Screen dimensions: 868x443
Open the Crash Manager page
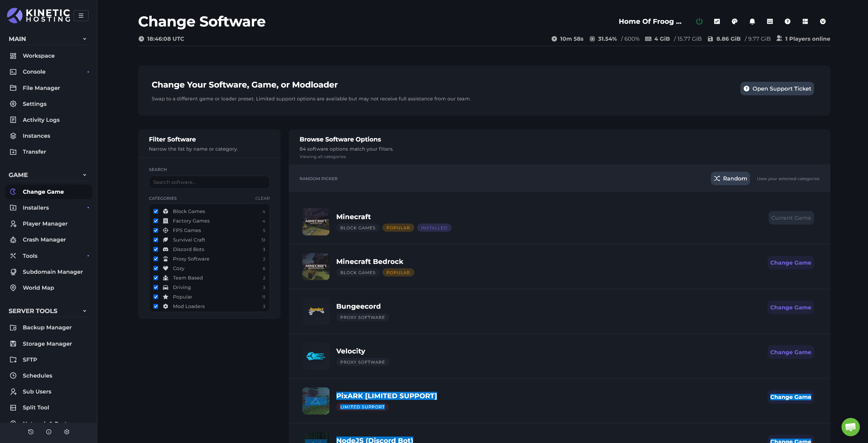(49, 239)
